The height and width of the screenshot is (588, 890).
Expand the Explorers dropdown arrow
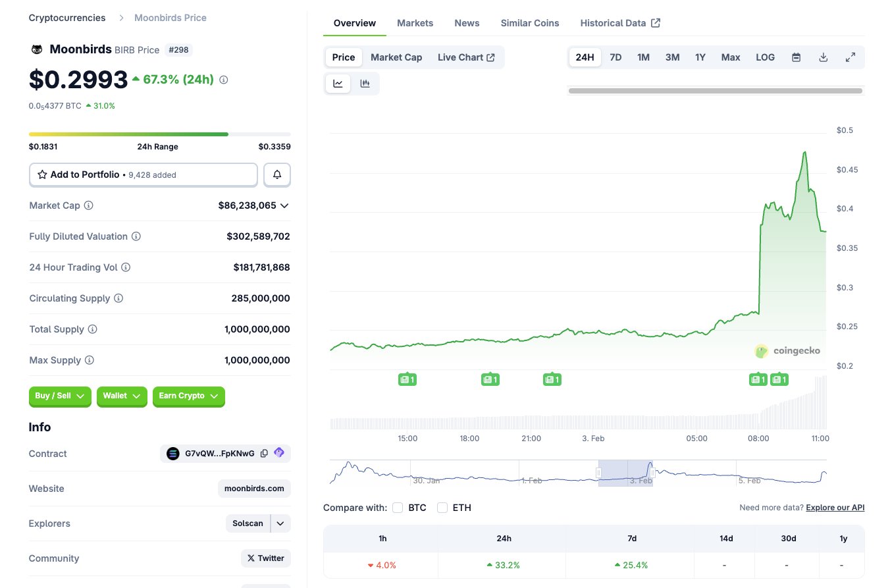(280, 523)
